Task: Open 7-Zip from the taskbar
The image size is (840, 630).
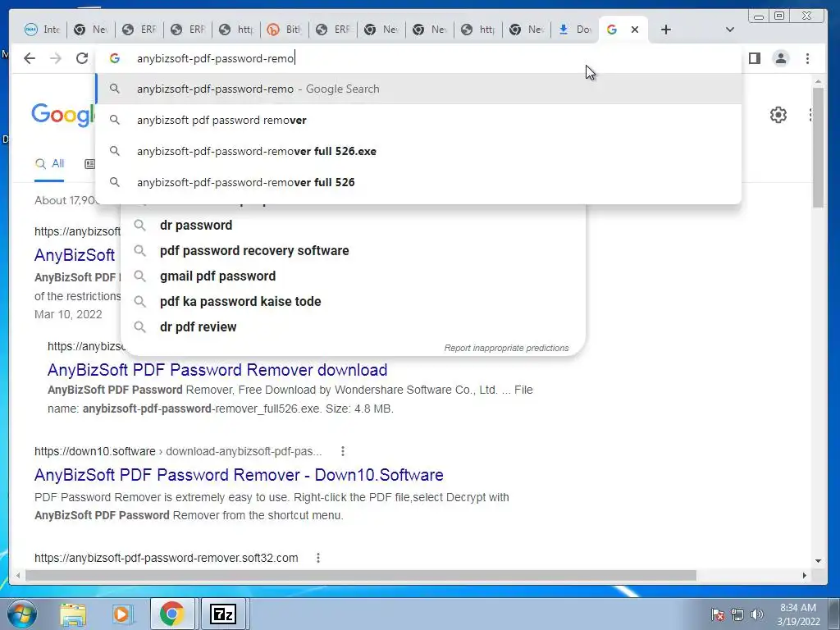Action: (223, 614)
